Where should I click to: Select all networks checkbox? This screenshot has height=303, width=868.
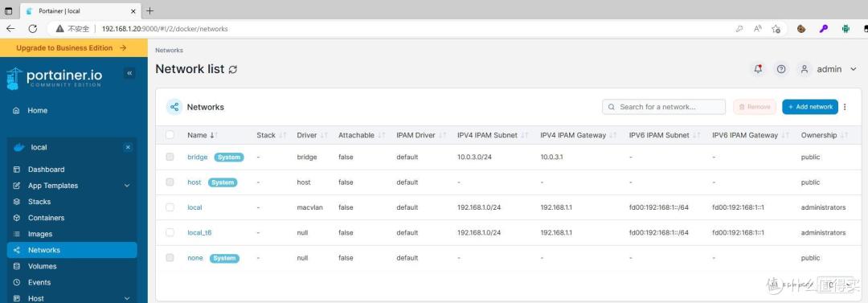pyautogui.click(x=170, y=134)
